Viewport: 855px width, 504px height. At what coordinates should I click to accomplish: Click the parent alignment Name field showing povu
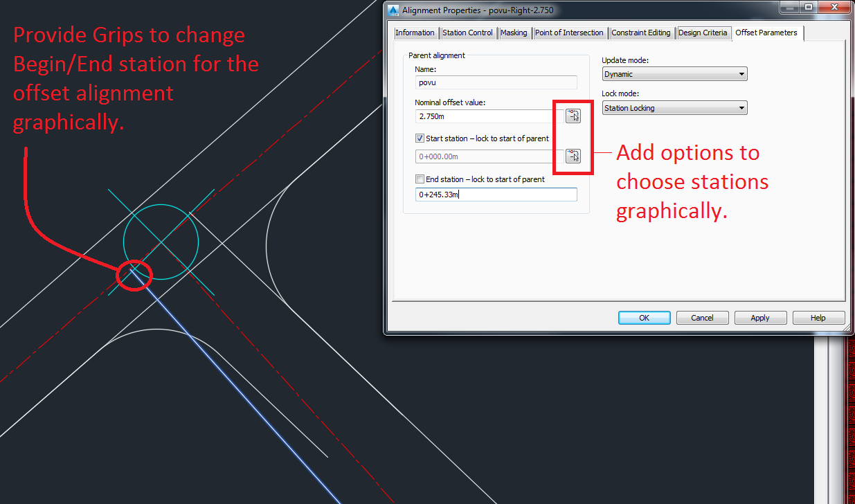pyautogui.click(x=496, y=82)
